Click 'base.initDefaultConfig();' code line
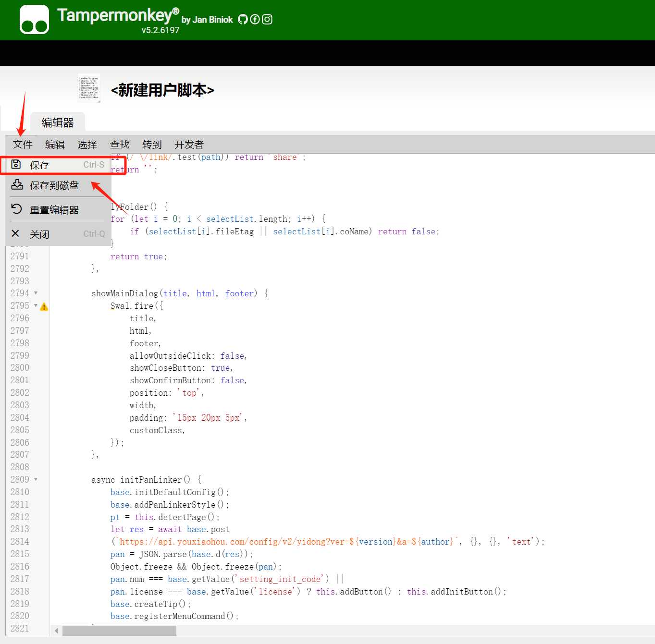The image size is (655, 644). coord(170,492)
